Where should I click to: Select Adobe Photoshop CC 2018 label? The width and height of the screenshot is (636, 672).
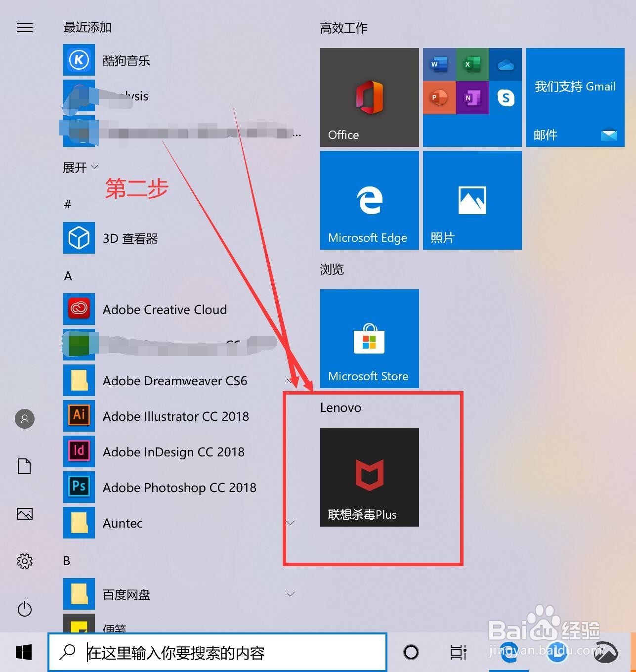click(x=179, y=488)
